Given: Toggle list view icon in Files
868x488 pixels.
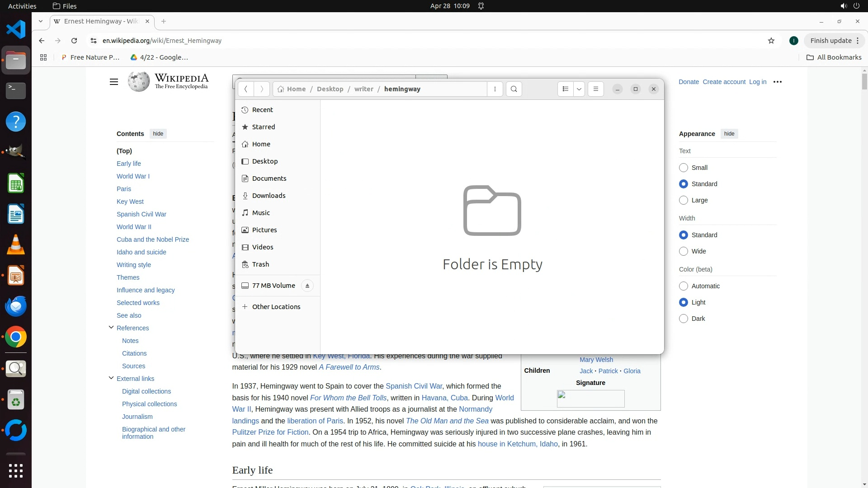Looking at the screenshot, I should [565, 89].
